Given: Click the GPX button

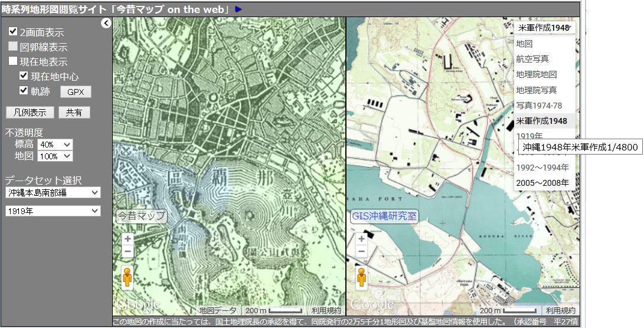Looking at the screenshot, I should pos(76,92).
